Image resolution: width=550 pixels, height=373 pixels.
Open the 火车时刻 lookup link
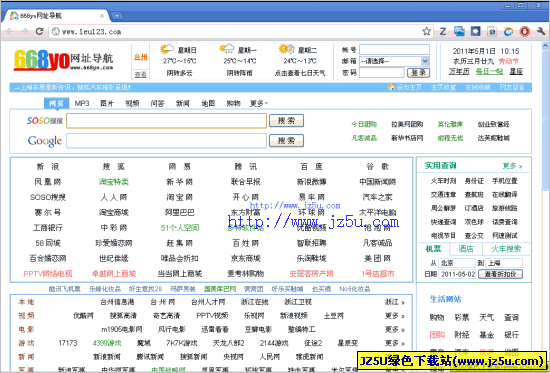coord(443,181)
